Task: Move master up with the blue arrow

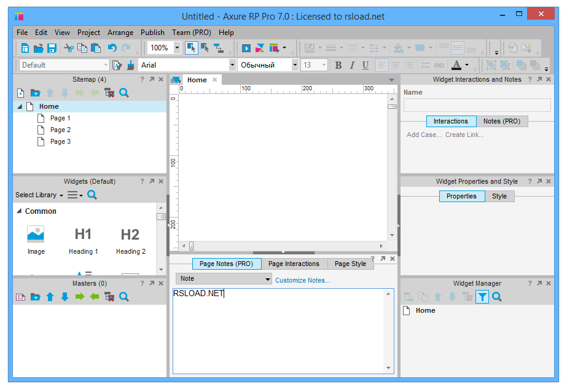Action: click(50, 297)
